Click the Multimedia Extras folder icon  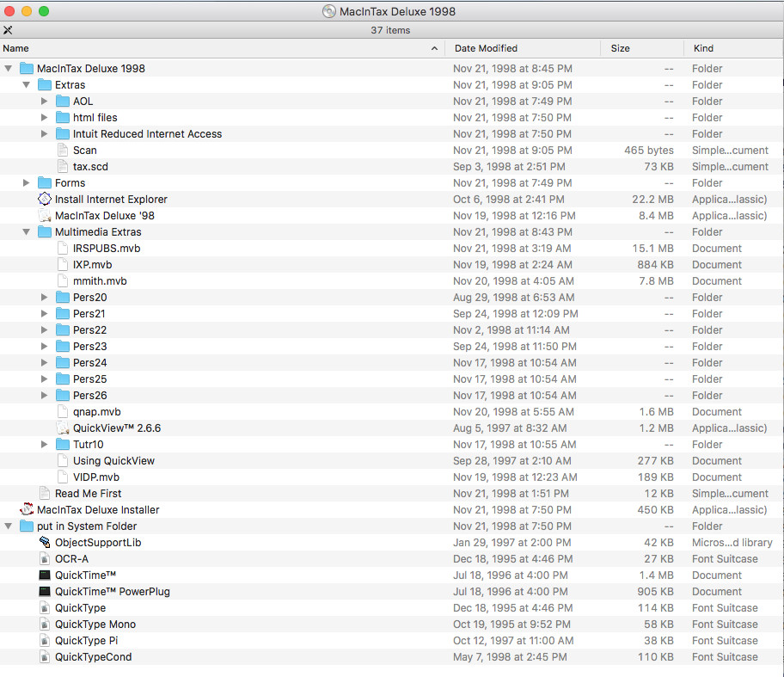click(45, 231)
